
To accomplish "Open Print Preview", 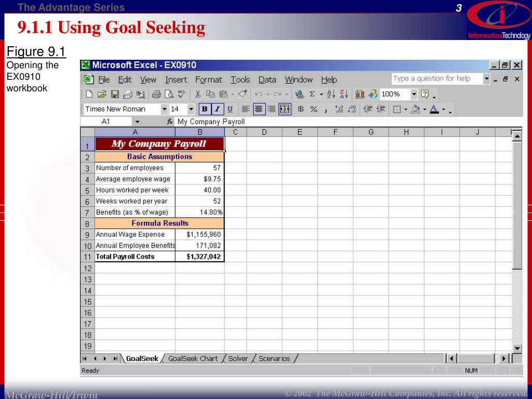I will [169, 95].
